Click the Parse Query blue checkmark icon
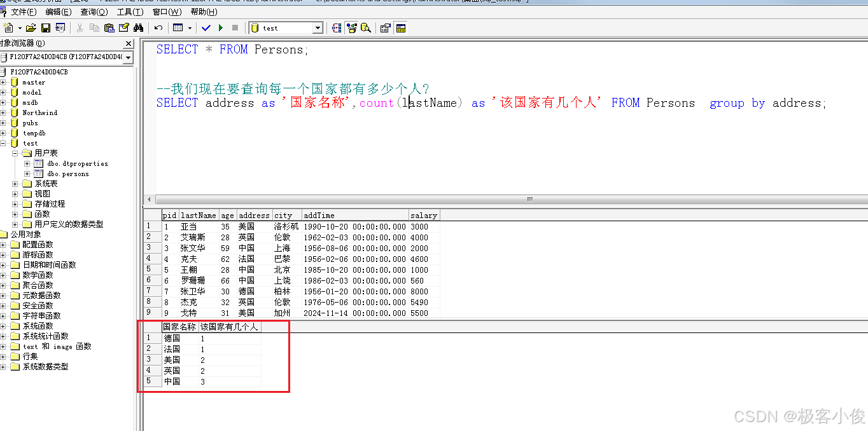 pos(206,28)
